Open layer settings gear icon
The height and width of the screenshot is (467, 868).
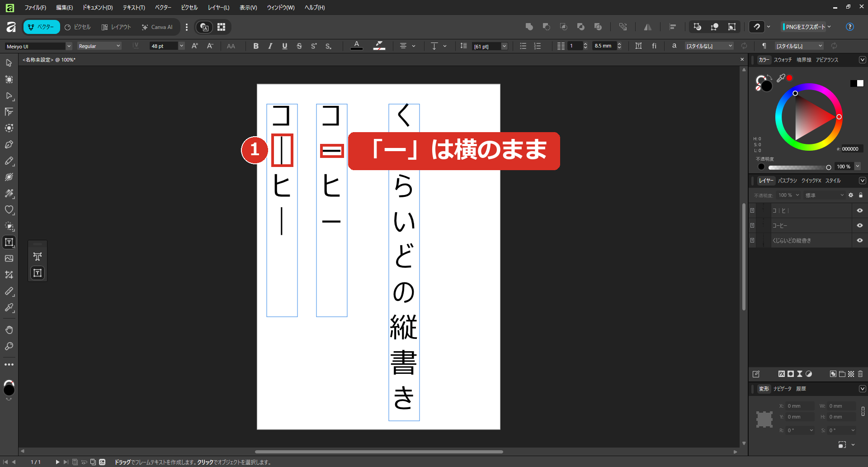[851, 195]
